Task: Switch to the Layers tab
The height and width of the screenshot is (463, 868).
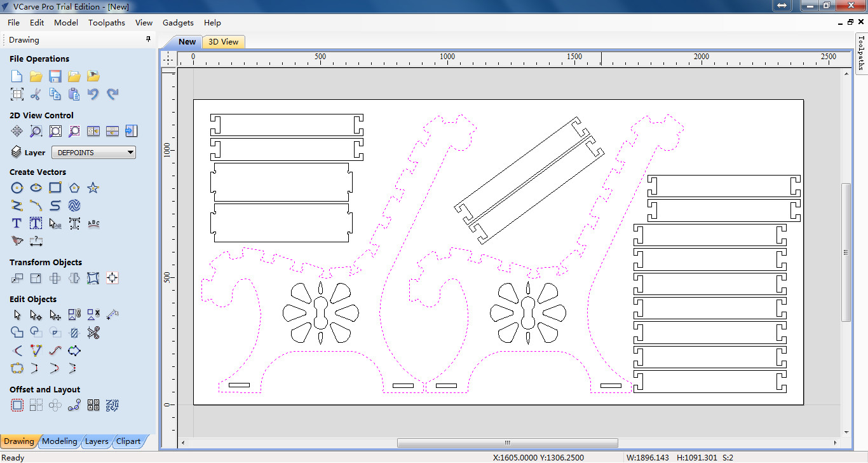Action: [97, 441]
